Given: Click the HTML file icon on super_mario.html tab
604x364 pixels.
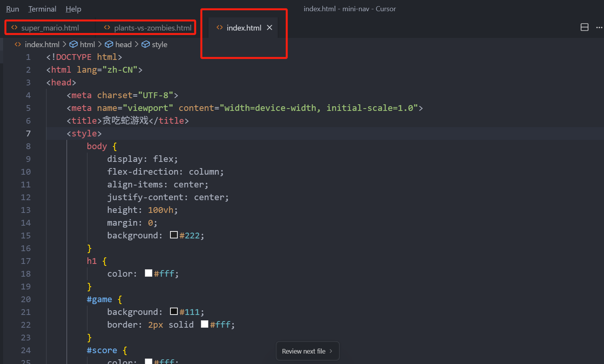Looking at the screenshot, I should tap(14, 27).
